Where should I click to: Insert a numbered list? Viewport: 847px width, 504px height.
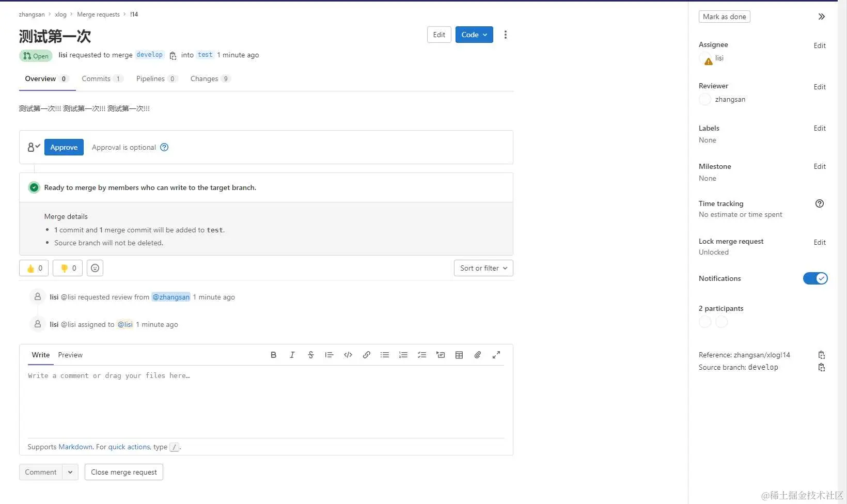click(403, 355)
